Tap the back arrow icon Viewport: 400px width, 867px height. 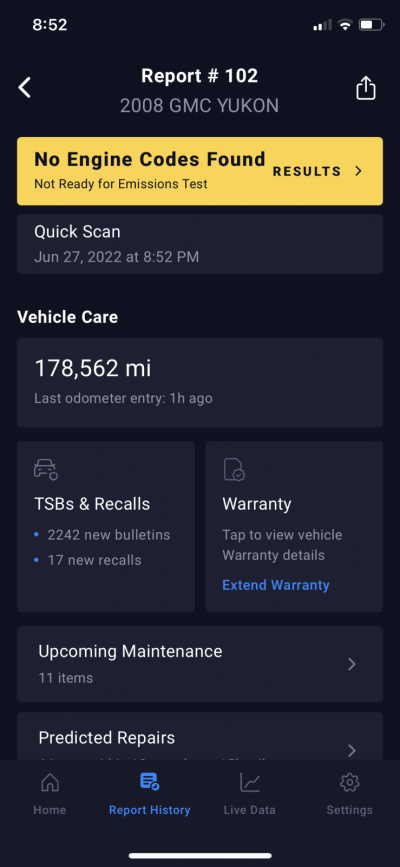coord(24,88)
